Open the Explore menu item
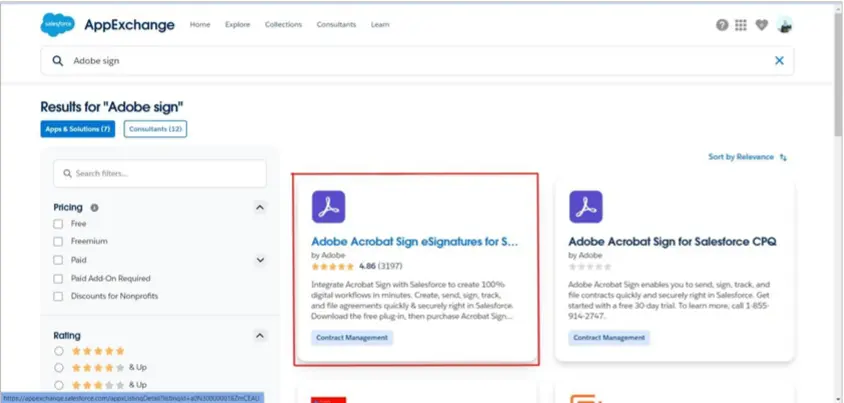The height and width of the screenshot is (403, 844). [237, 24]
